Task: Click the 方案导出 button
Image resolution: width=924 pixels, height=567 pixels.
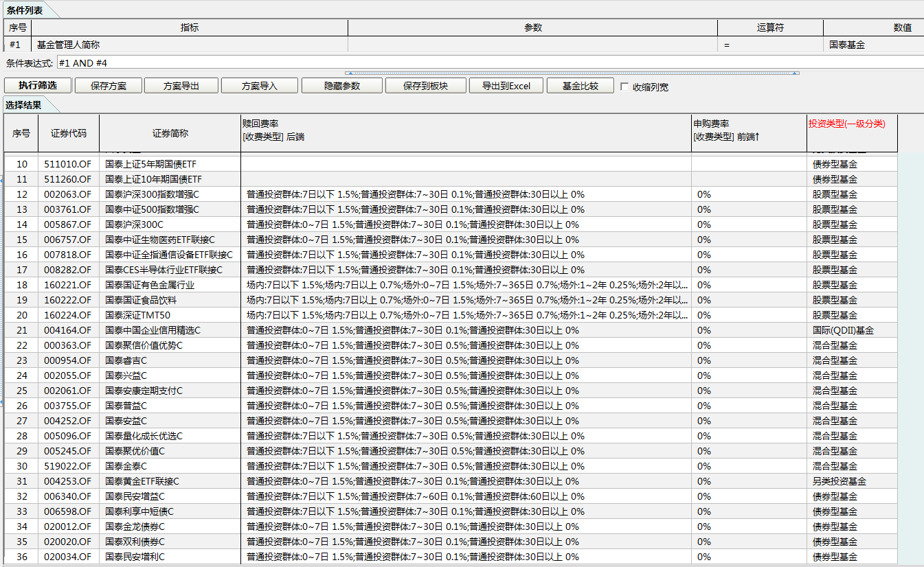Action: click(181, 86)
